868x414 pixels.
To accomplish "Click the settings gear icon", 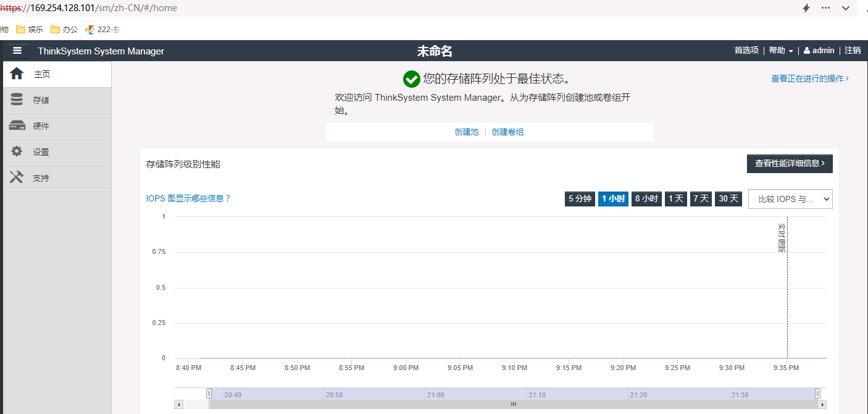I will [17, 151].
